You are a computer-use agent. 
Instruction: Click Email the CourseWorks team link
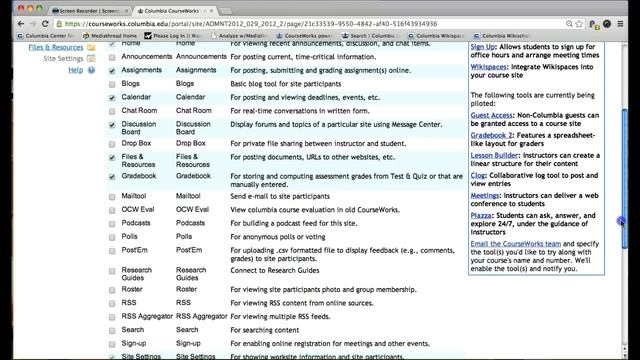[516, 244]
